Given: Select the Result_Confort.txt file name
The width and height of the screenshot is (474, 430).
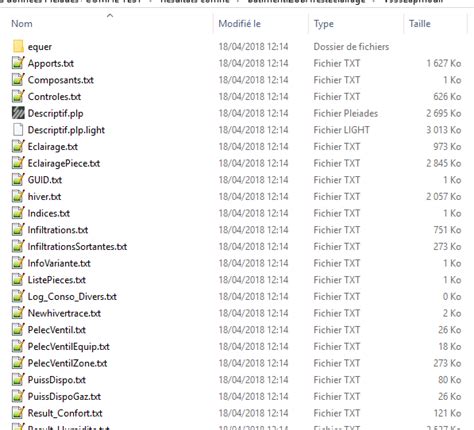Looking at the screenshot, I should tap(65, 413).
